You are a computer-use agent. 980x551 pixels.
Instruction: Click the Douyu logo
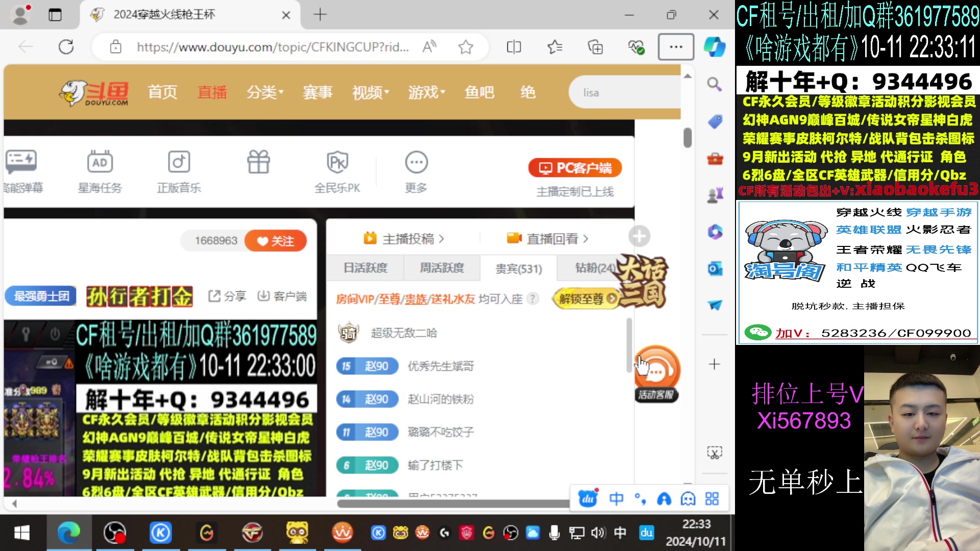coord(94,93)
